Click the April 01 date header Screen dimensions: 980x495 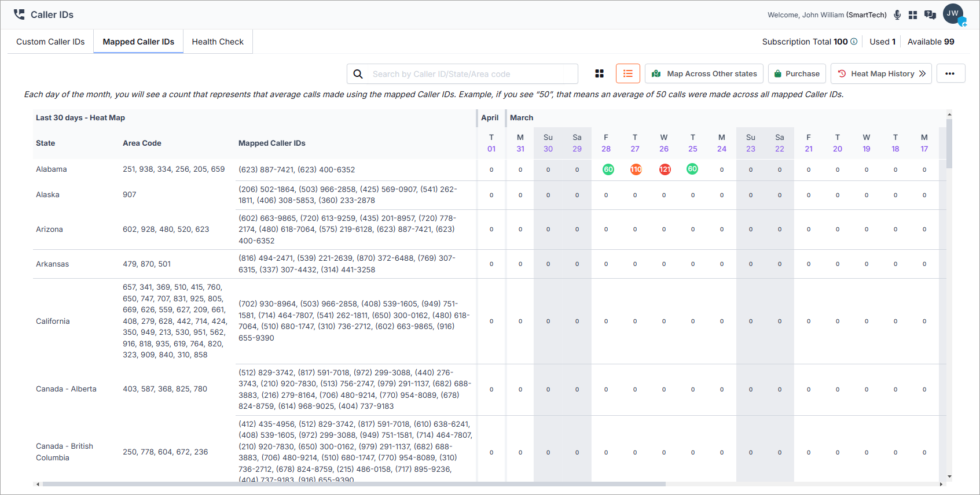point(491,143)
